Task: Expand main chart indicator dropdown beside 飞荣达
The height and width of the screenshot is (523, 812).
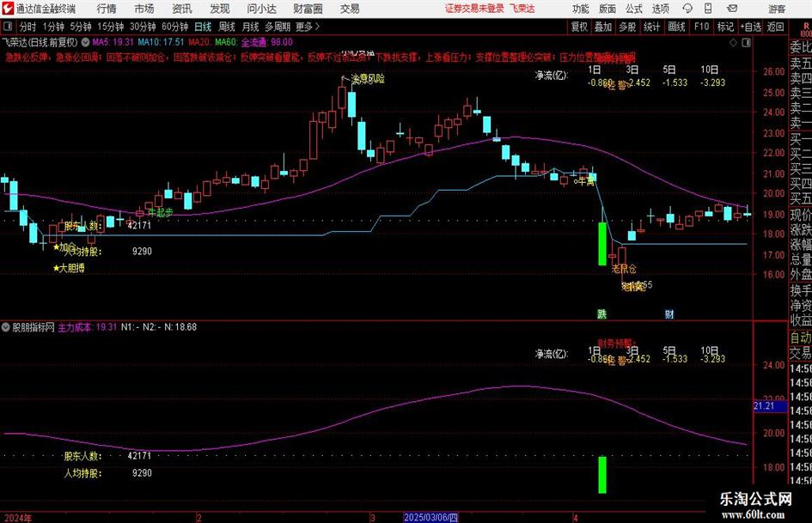Action: (x=85, y=42)
